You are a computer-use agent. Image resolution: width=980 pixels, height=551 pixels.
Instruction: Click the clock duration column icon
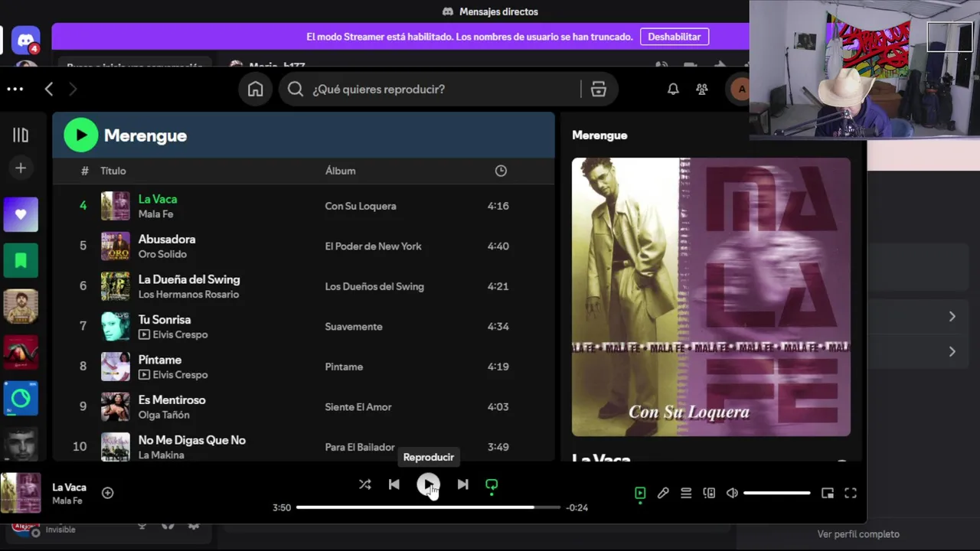coord(501,171)
